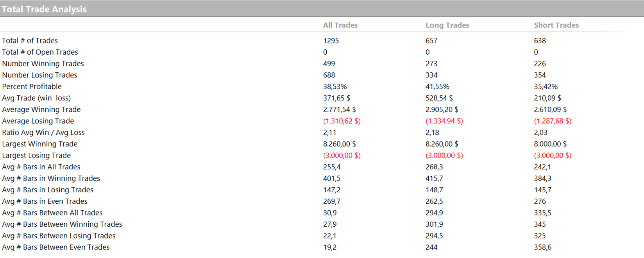Select Long Trades percent profitable 41,55%

pyautogui.click(x=437, y=86)
